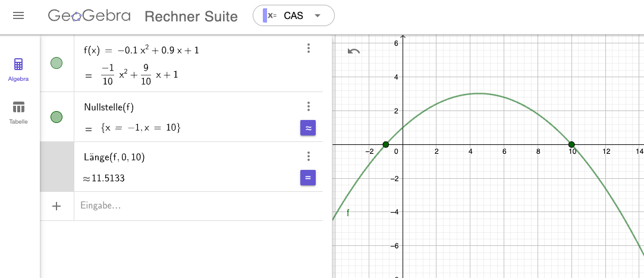Open the hamburger main menu

pyautogui.click(x=18, y=16)
